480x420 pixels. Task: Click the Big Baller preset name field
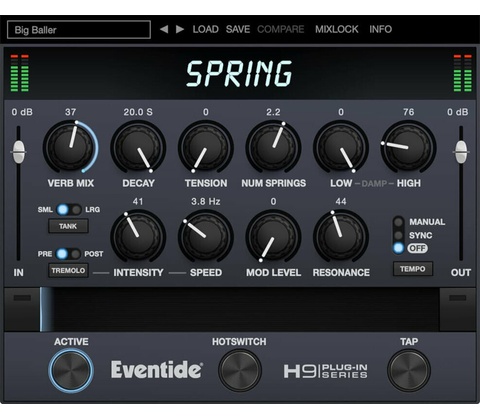[79, 30]
